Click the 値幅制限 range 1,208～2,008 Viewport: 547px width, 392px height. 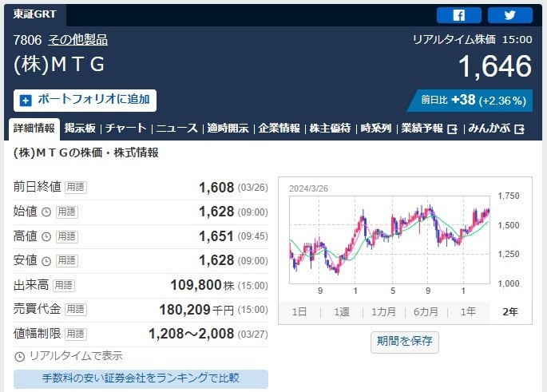191,334
